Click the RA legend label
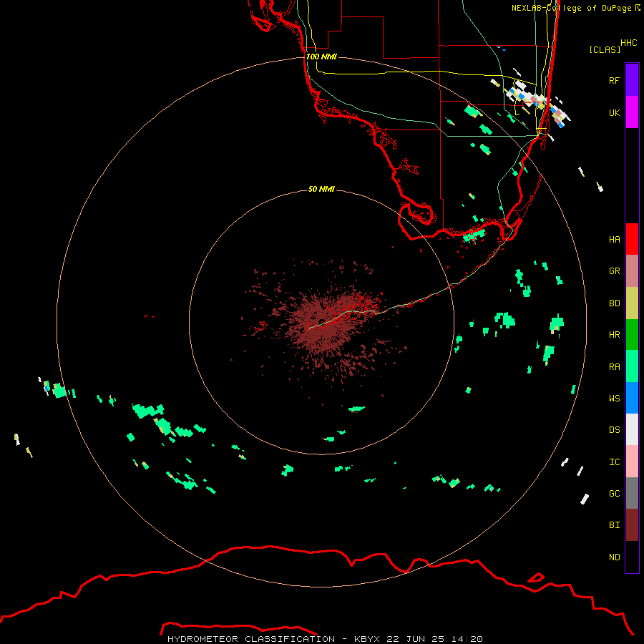 point(614,367)
